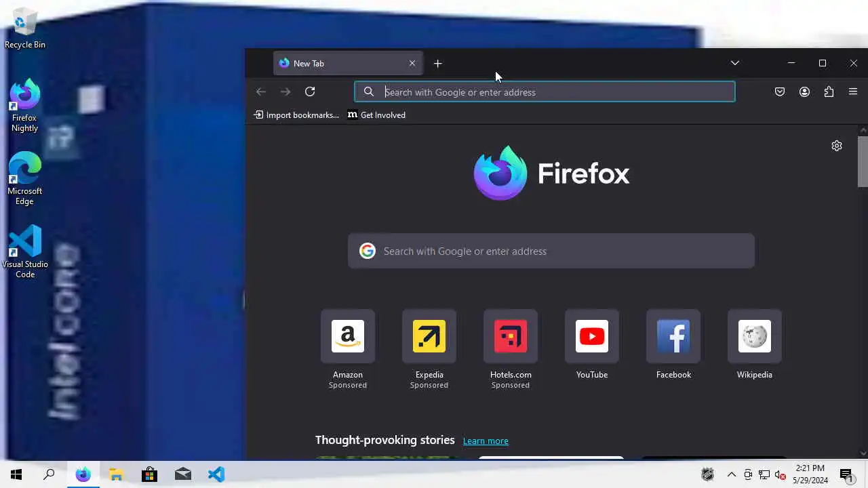The image size is (868, 488).
Task: Click the page vertical scrollbar thumb
Action: click(863, 161)
